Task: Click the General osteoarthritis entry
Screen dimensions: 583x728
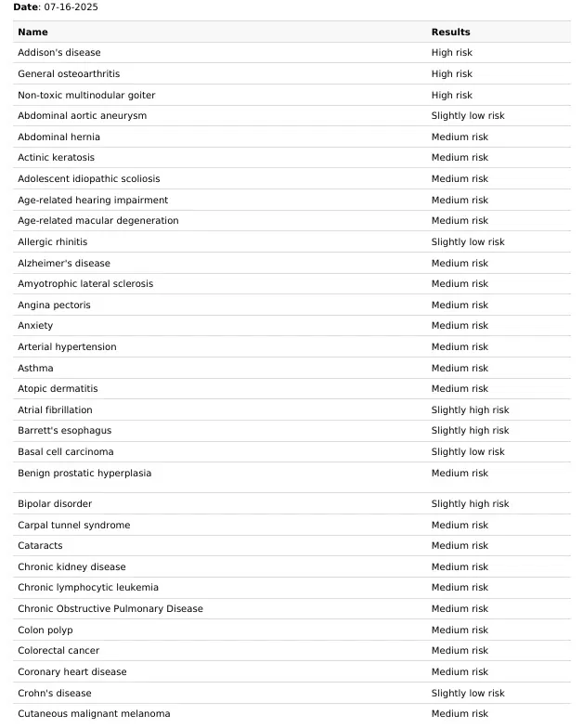Action: (x=69, y=74)
